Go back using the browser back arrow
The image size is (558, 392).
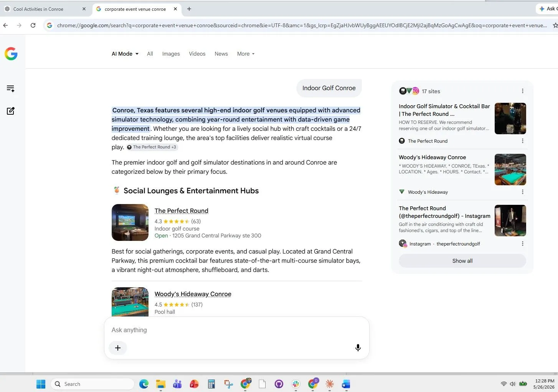click(5, 25)
